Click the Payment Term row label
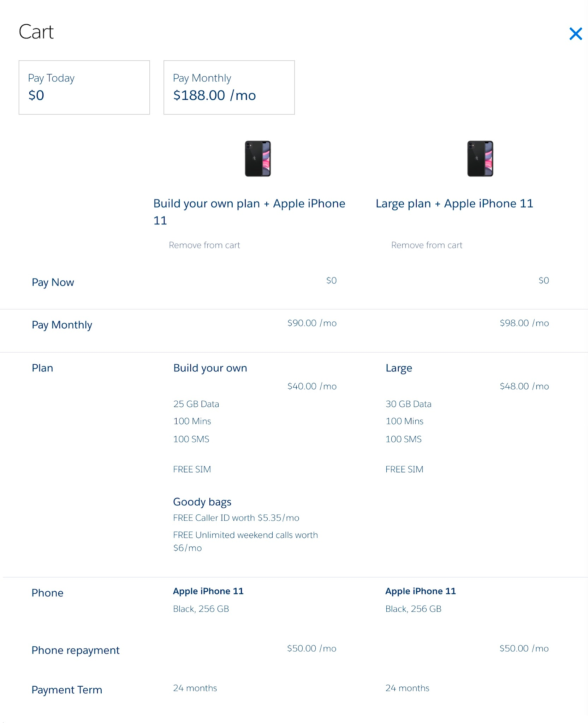The width and height of the screenshot is (588, 723). coord(67,689)
